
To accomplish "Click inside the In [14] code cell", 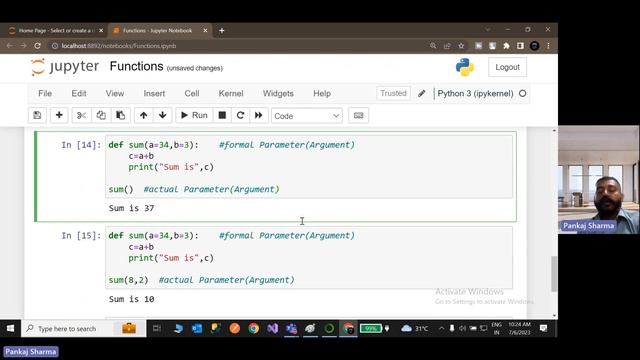I will pos(309,167).
